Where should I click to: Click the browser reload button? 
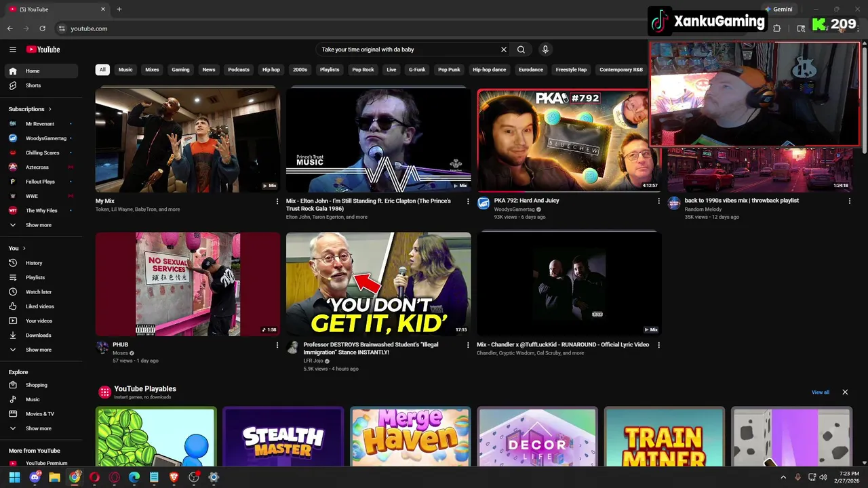point(42,28)
